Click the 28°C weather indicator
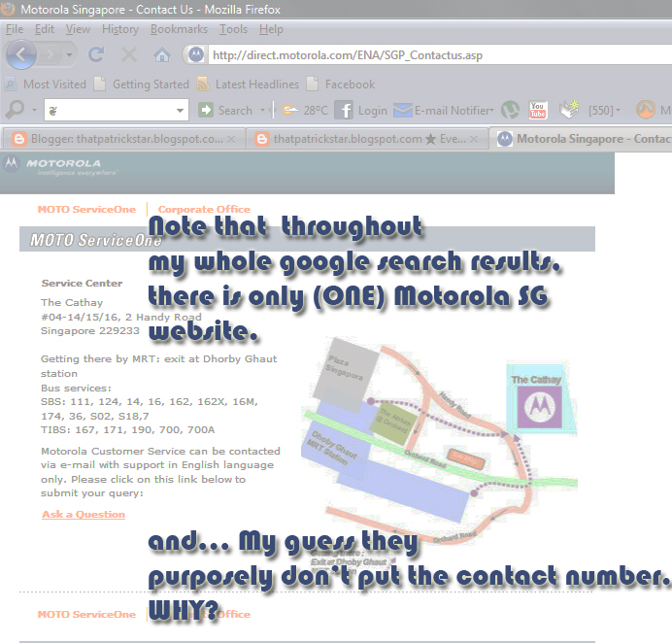Image resolution: width=672 pixels, height=643 pixels. pos(305,110)
